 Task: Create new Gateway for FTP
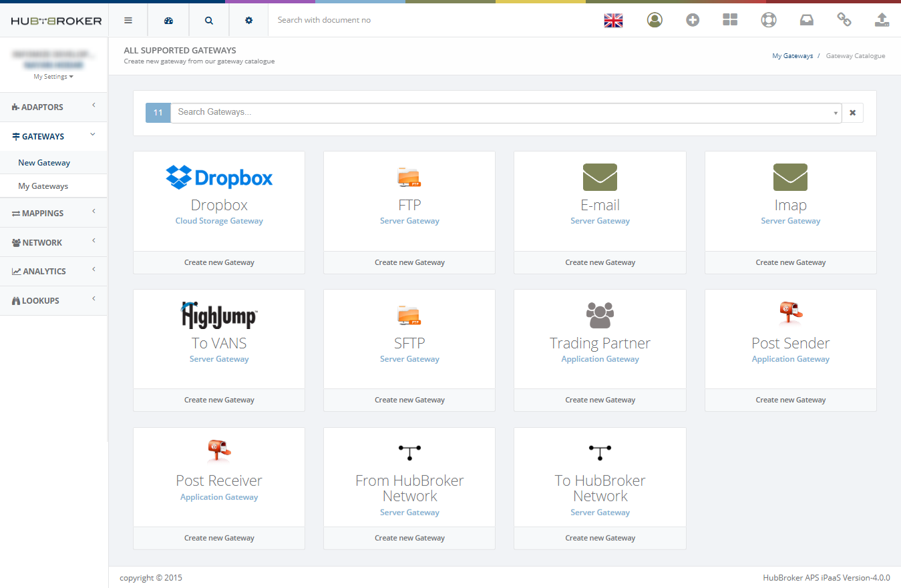coord(409,262)
